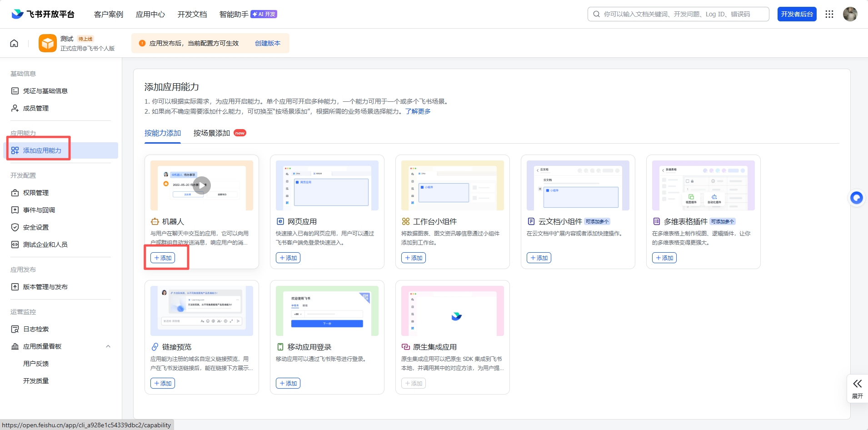Click 应用质量看板 sidebar entry
Image resolution: width=868 pixels, height=430 pixels.
[42, 346]
